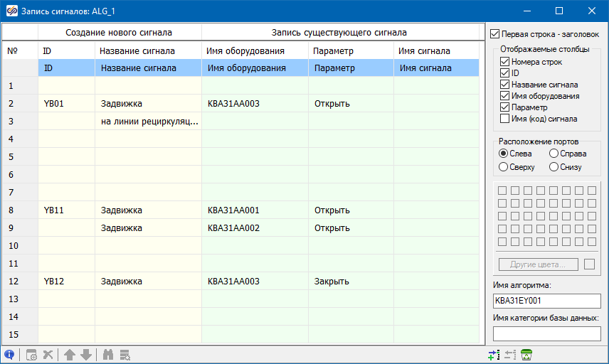This screenshot has height=364, width=609.
Task: Click the find-in-list icon beside the binoculars
Action: [125, 354]
